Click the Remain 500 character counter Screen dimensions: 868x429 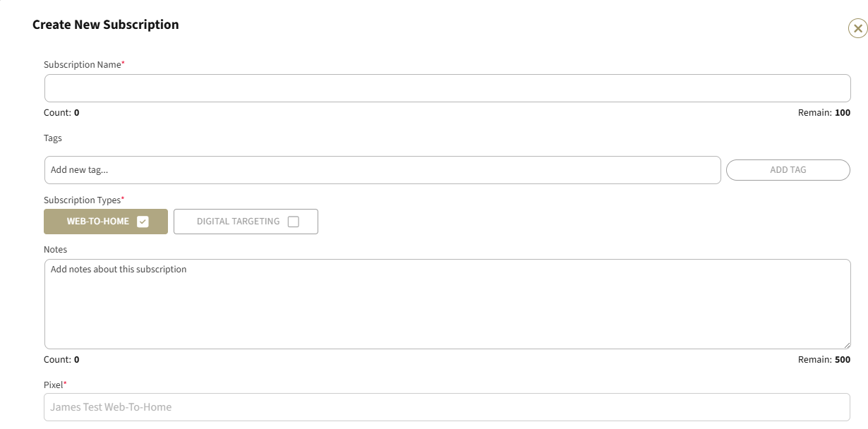coord(824,360)
